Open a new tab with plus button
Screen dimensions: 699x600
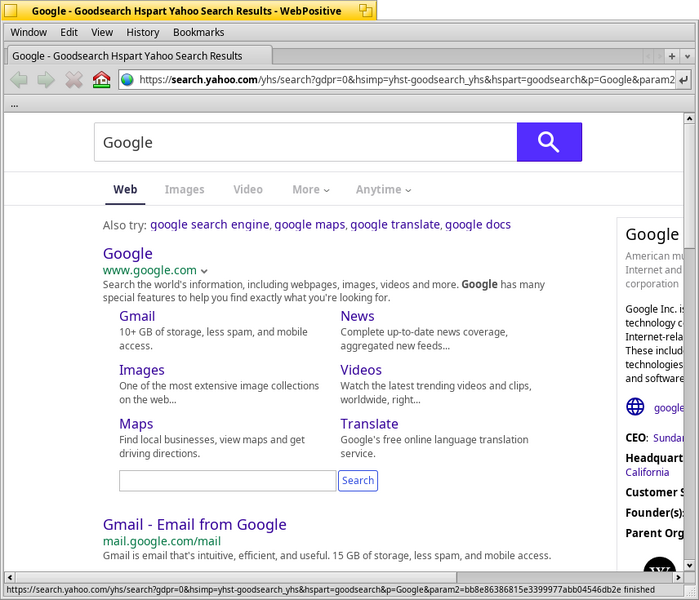(672, 56)
